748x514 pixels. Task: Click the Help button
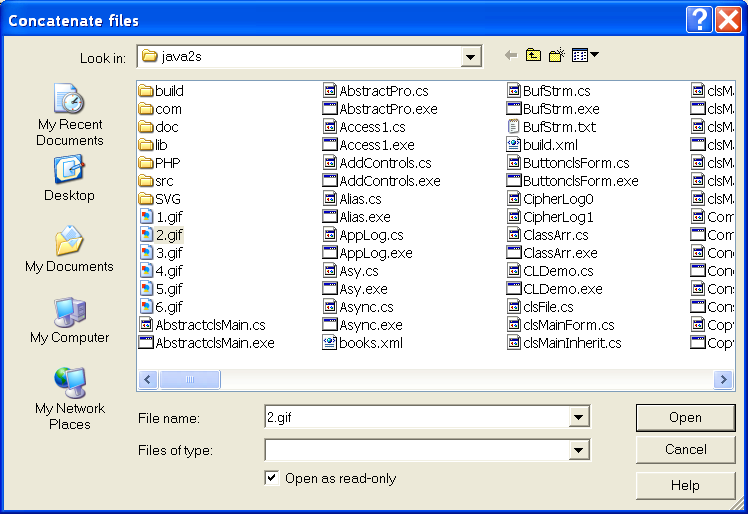tap(685, 485)
